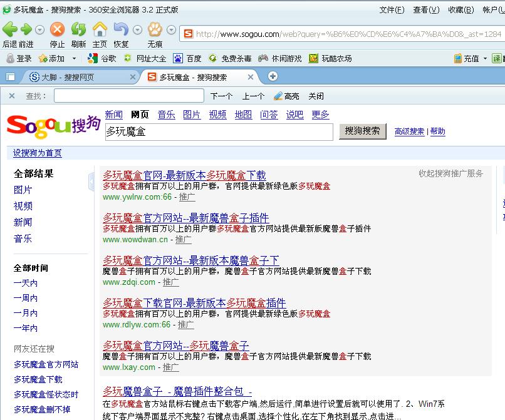Open the 音乐 search category link

[x=166, y=115]
